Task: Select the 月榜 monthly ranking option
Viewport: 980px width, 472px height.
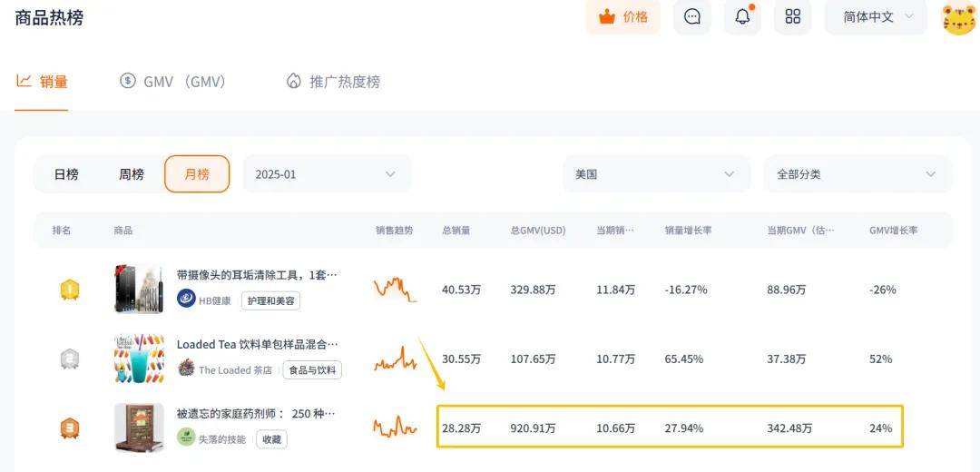Action: tap(197, 174)
